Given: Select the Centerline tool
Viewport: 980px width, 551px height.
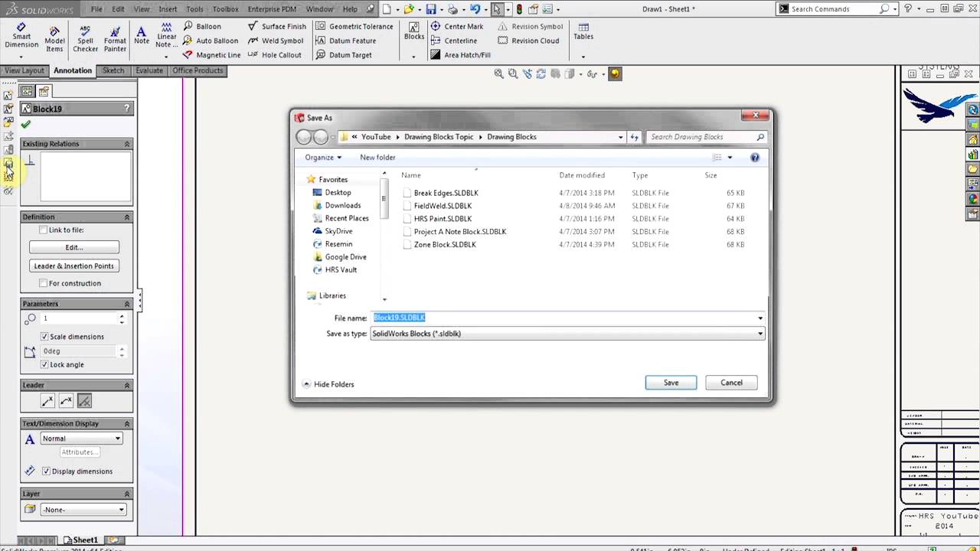Looking at the screenshot, I should pyautogui.click(x=453, y=41).
